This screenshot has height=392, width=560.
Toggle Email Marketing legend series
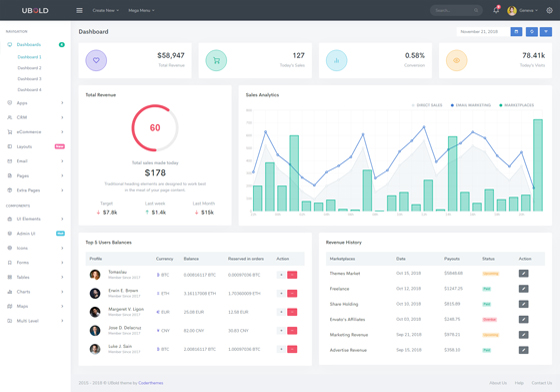(471, 105)
